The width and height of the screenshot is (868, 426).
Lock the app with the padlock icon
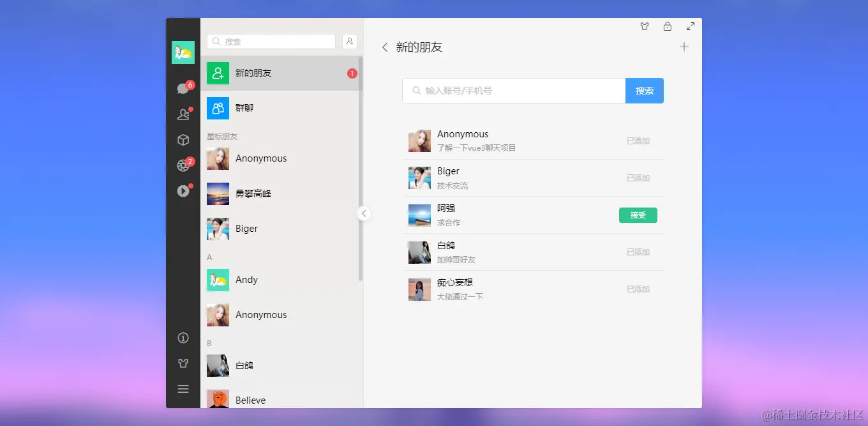tap(667, 26)
